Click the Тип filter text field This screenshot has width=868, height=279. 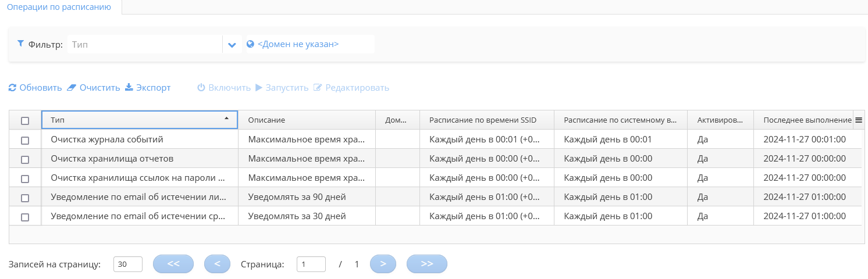144,44
